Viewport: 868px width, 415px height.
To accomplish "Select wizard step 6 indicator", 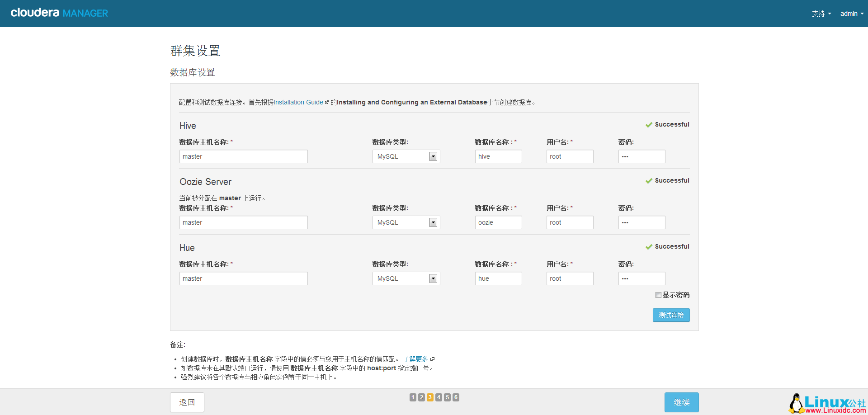I will (x=456, y=397).
